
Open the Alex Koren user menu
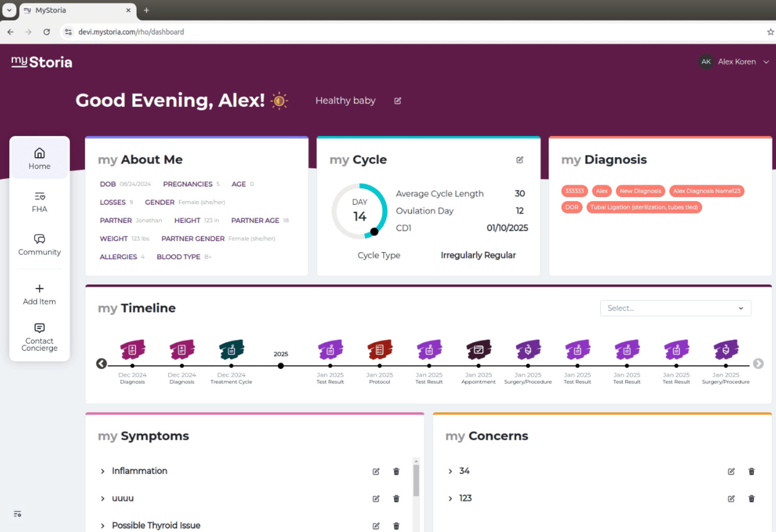pos(734,62)
